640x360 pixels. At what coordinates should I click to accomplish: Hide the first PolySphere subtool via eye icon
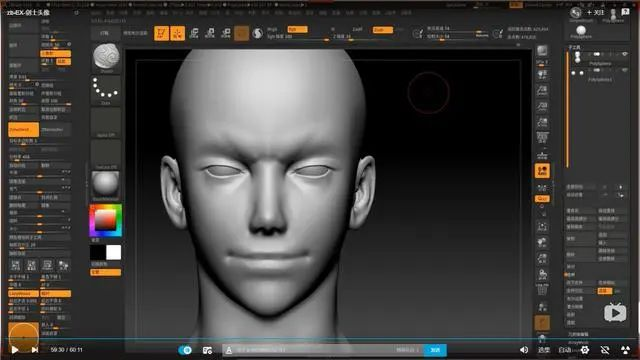[624, 54]
